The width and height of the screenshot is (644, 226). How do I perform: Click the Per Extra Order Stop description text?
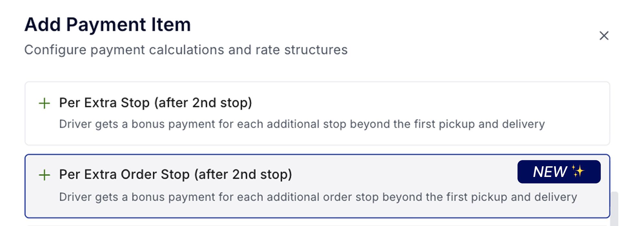click(318, 197)
